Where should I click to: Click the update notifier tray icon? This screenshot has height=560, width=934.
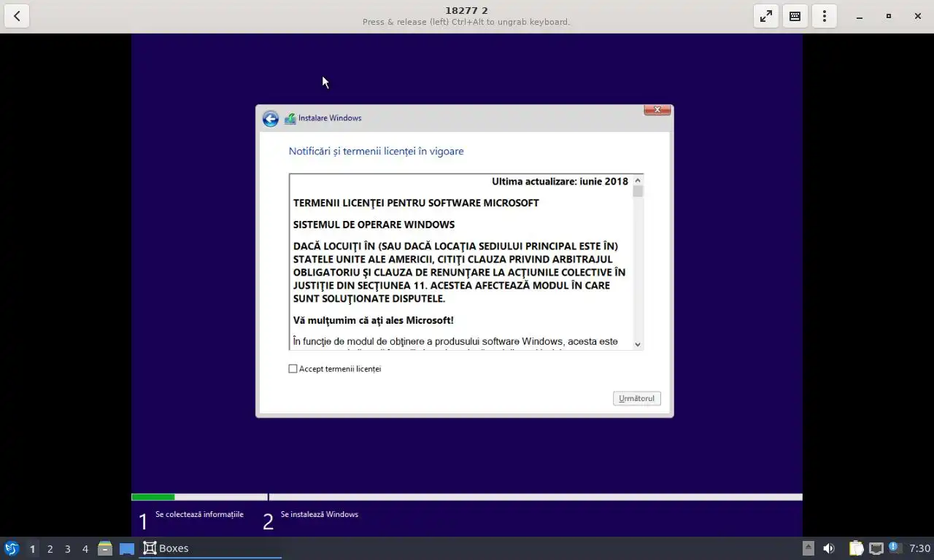coord(895,548)
